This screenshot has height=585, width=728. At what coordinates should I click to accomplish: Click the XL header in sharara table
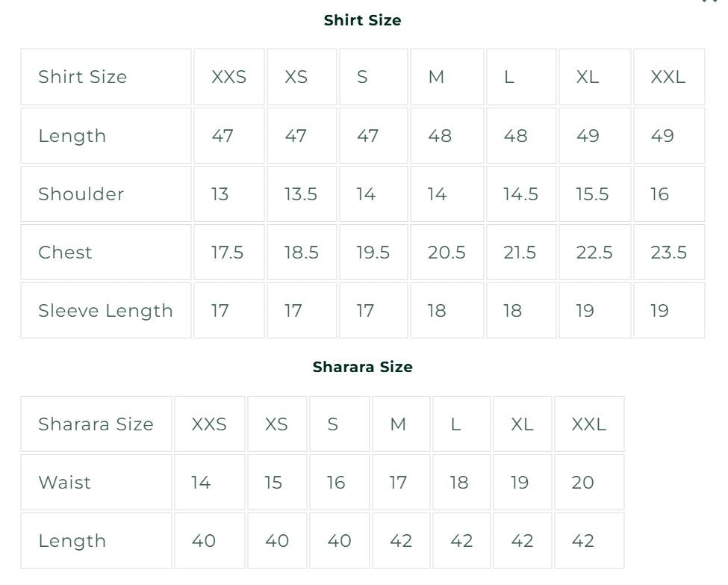pos(523,424)
